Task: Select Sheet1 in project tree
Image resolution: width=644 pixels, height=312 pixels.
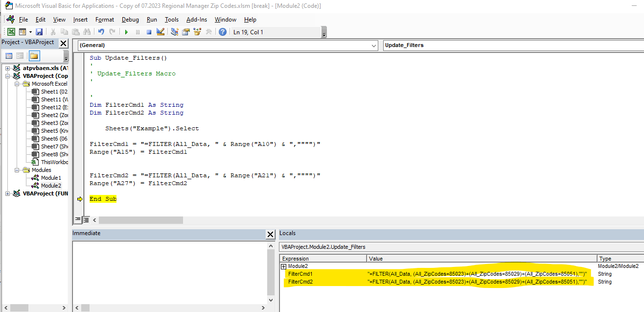Action: (49, 92)
